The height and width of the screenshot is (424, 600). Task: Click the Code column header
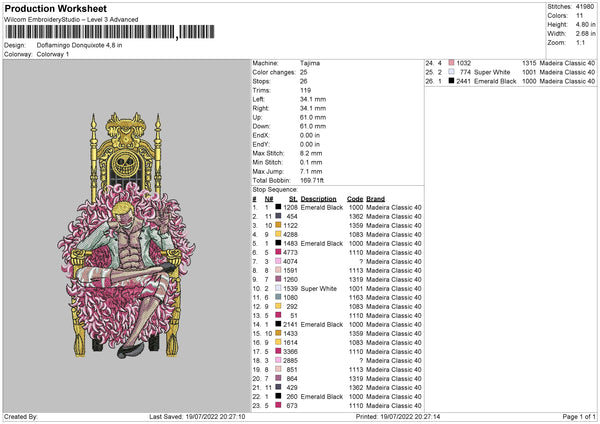pos(355,199)
